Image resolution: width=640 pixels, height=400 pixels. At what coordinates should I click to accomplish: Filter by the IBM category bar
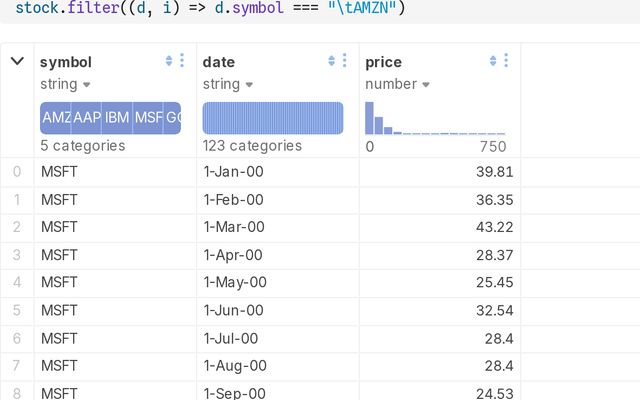[117, 118]
